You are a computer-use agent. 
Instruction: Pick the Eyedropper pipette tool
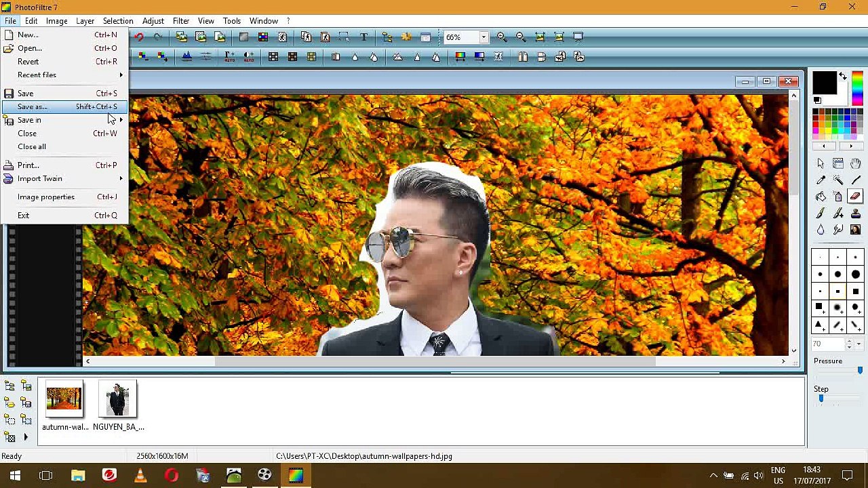click(821, 180)
